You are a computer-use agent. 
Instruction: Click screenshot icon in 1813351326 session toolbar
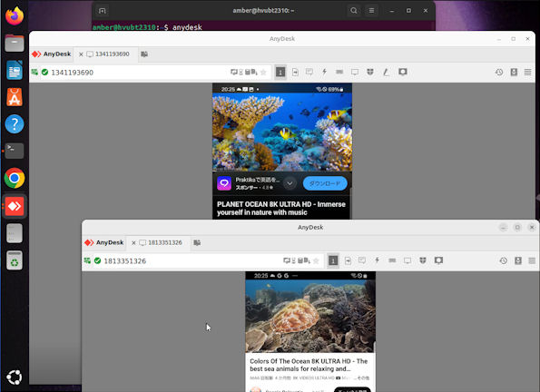pyautogui.click(x=438, y=260)
